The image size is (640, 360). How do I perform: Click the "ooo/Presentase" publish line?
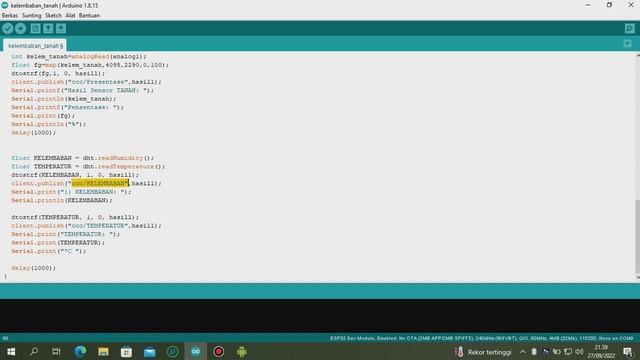(x=86, y=82)
